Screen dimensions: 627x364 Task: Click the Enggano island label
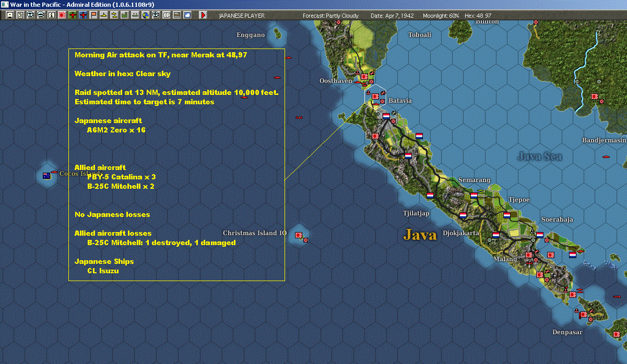tap(251, 35)
